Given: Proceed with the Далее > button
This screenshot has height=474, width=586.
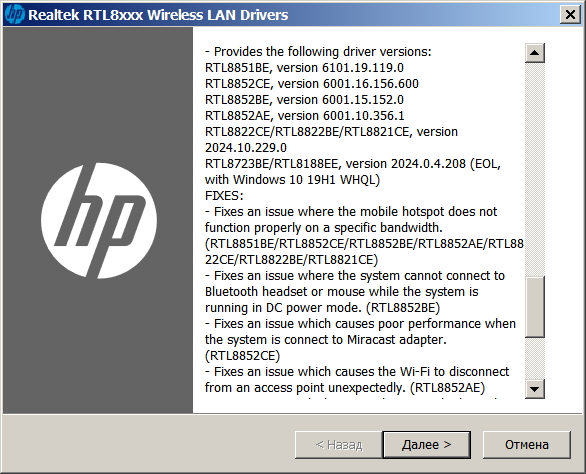Looking at the screenshot, I should point(426,445).
